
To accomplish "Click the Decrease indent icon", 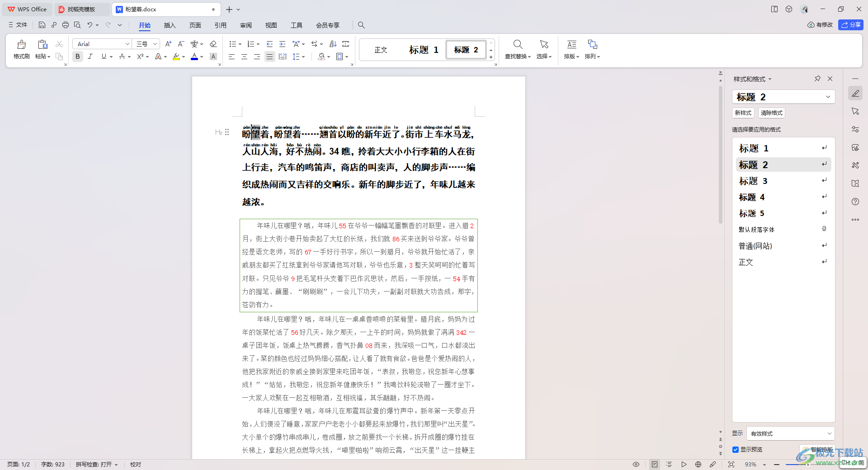I will pyautogui.click(x=269, y=44).
